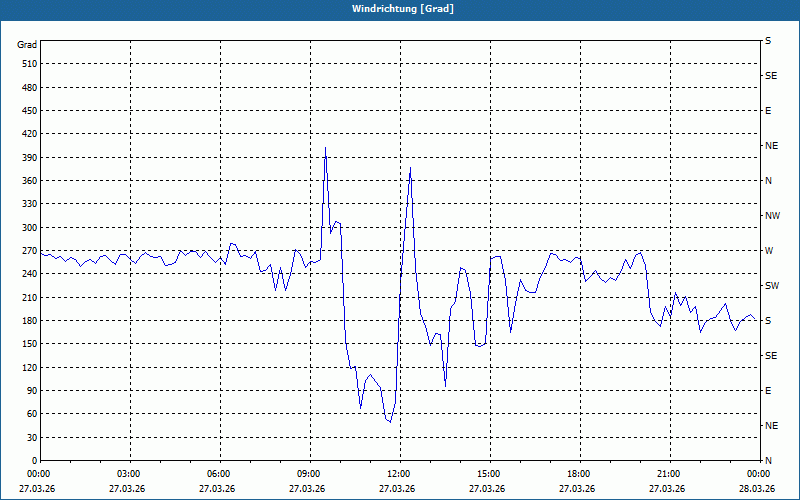Click the 480 y-axis value

point(30,87)
